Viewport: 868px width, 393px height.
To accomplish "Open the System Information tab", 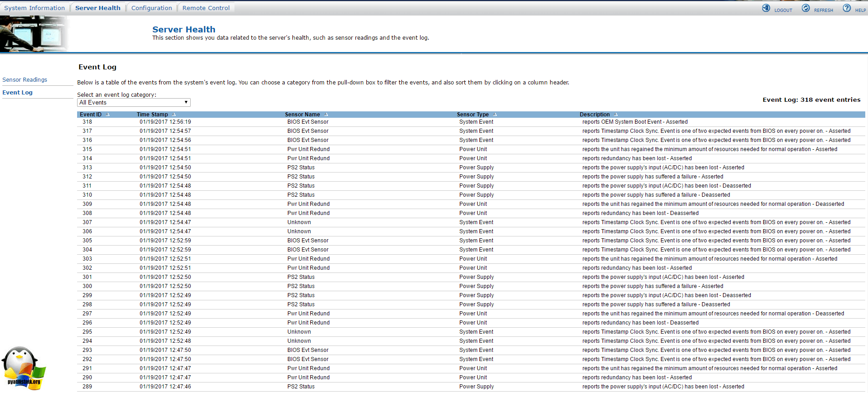I will (35, 8).
